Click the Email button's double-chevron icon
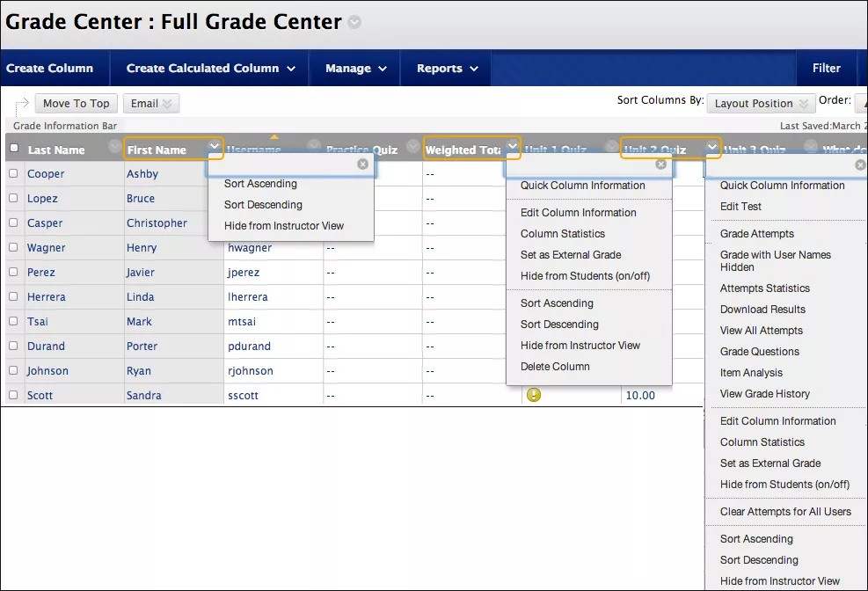Viewport: 868px width, 591px height. [x=169, y=104]
